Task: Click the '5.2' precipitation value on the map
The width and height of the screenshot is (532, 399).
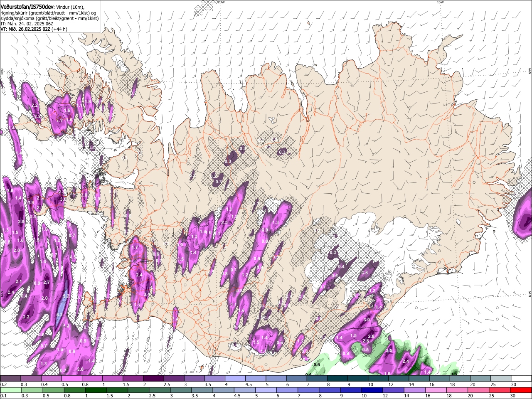Action: 66,296
